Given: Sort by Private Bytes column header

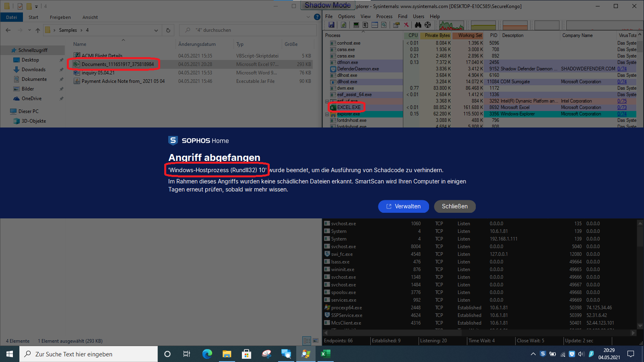Looking at the screenshot, I should (x=436, y=35).
